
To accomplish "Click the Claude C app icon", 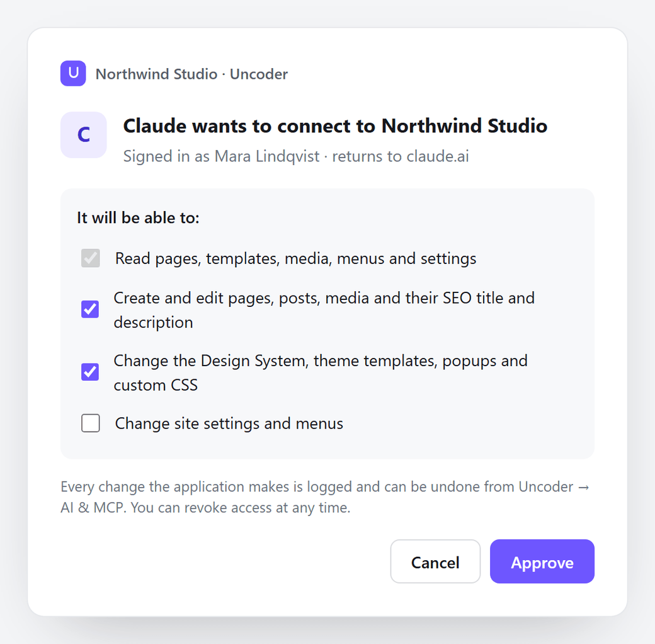I will coord(84,135).
